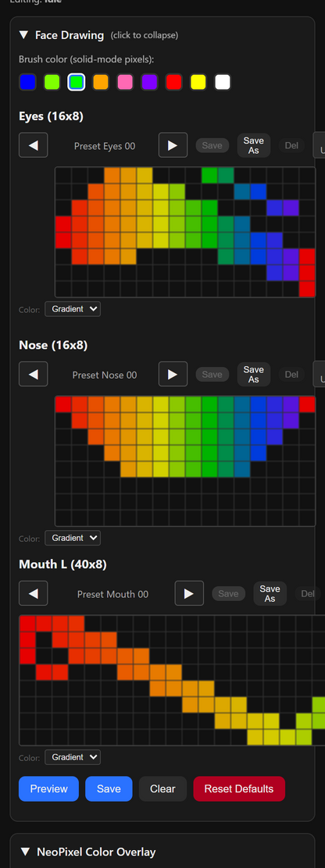Select the red brush swatch

(x=174, y=82)
